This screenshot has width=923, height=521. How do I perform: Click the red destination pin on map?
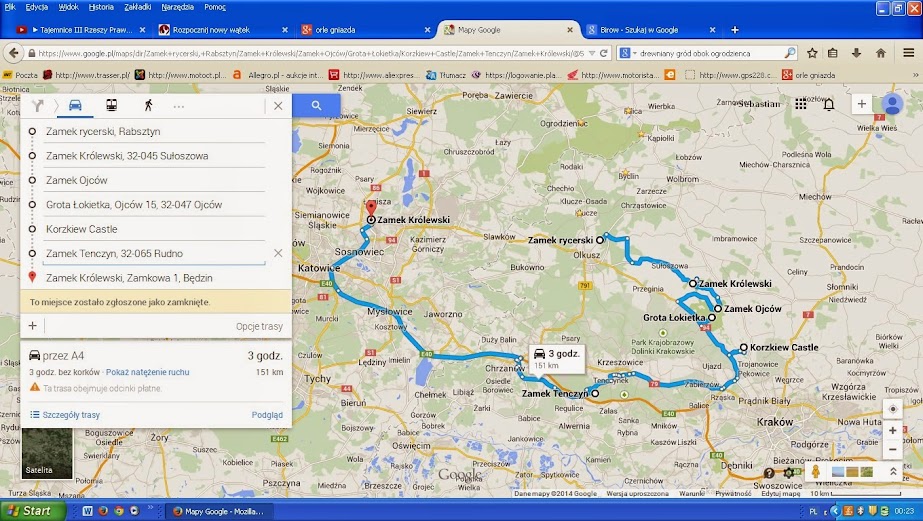pos(371,208)
